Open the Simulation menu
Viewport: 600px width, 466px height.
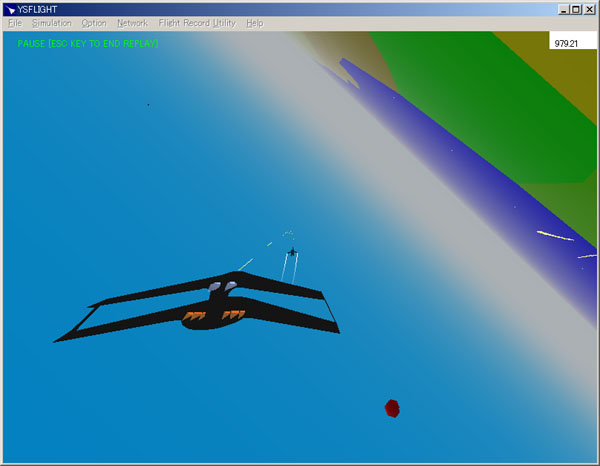click(52, 23)
